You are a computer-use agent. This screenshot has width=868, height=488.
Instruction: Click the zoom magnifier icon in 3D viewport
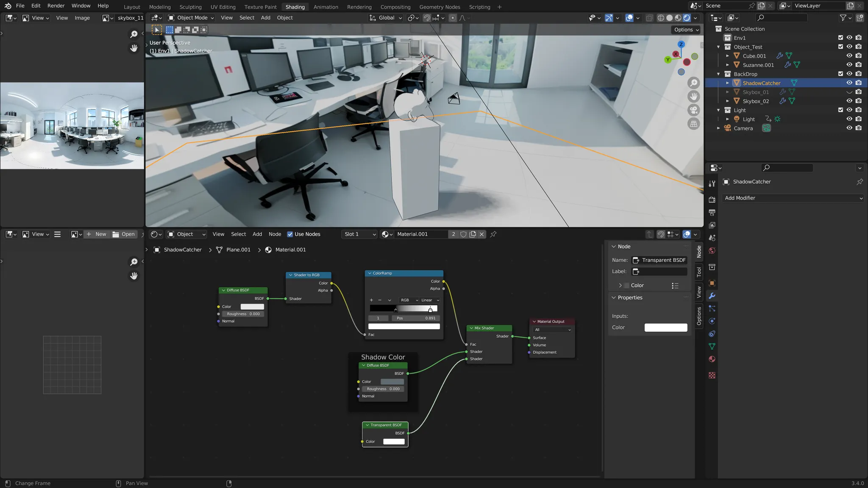click(x=693, y=83)
